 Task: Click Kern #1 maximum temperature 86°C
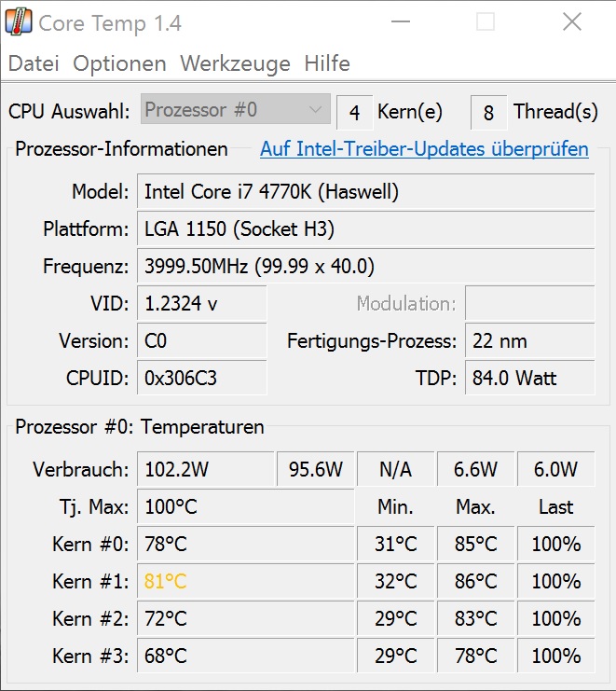pyautogui.click(x=475, y=581)
